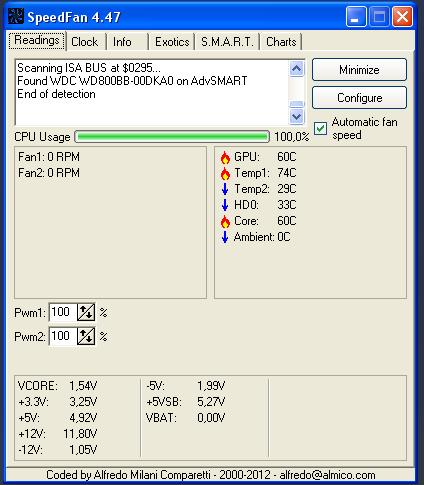This screenshot has width=424, height=485.
Task: Click the blue down arrow beside HD0
Action: (225, 205)
